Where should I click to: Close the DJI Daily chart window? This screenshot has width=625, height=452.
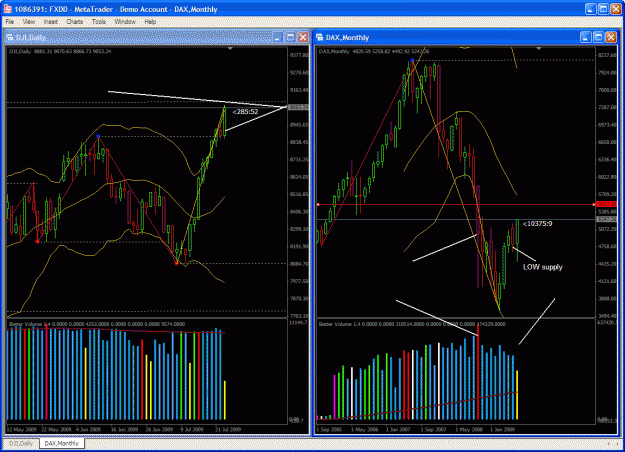tap(303, 37)
